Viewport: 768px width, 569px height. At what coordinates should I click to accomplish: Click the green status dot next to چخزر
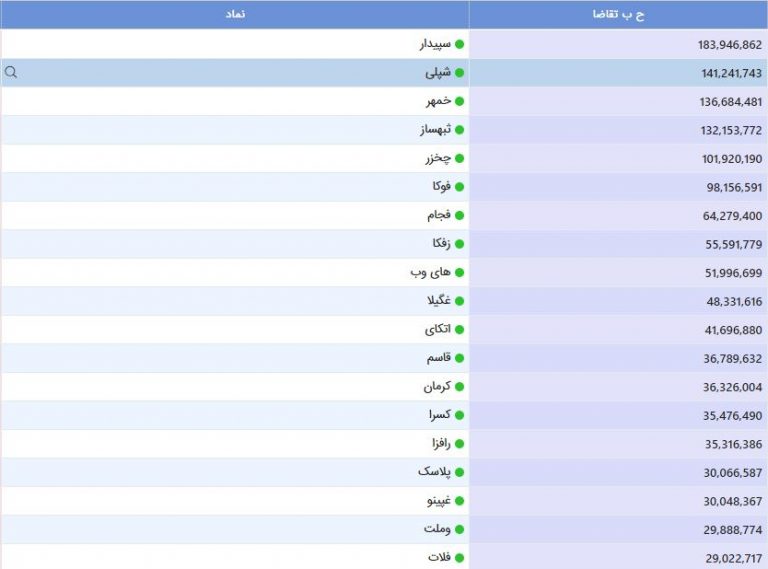459,158
